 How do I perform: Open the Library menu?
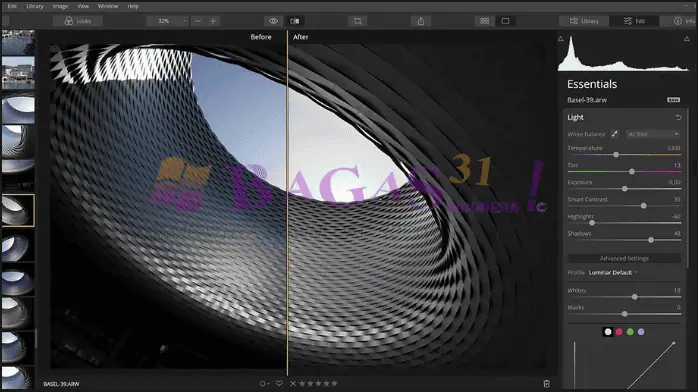(x=35, y=6)
